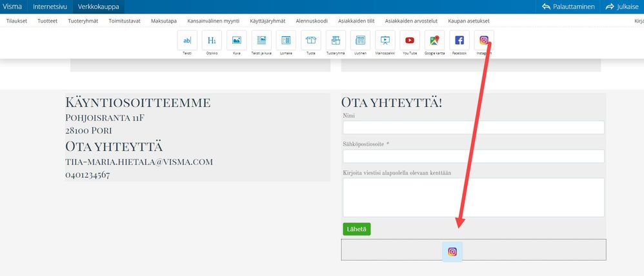Select the Otsikko heading element icon
Screen dimensions: 644x276
[x=212, y=40]
